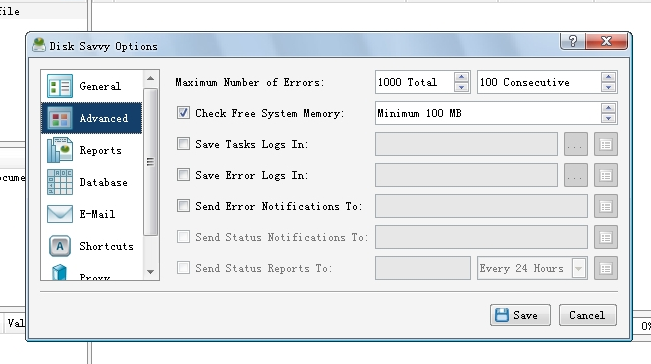Open the Database options category
Image resolution: width=651 pixels, height=364 pixels.
click(x=92, y=182)
